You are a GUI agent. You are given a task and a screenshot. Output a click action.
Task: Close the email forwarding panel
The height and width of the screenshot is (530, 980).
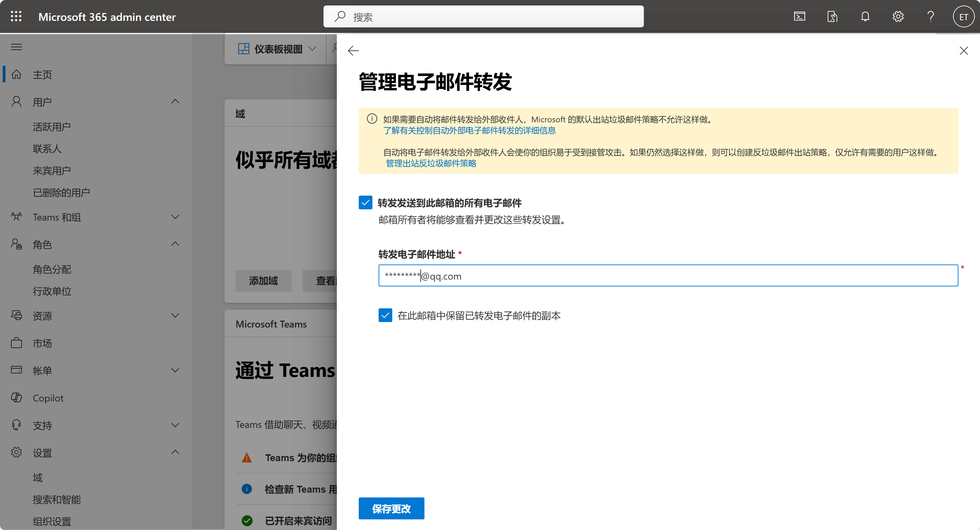964,51
